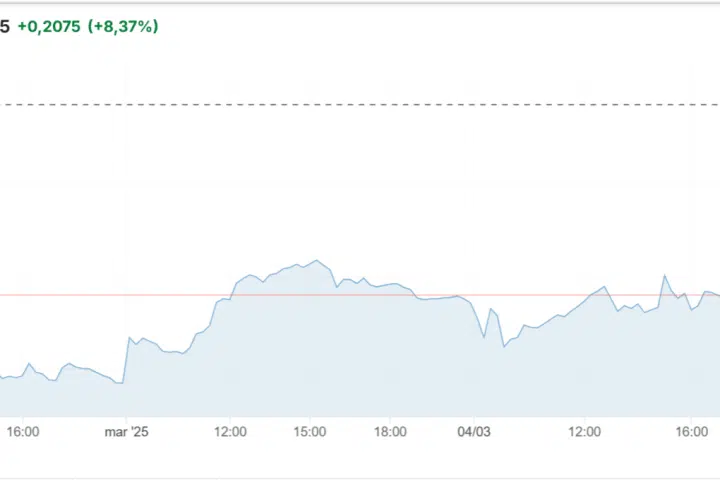
Task: Click the 16:00 label preceding mar '25
Action: click(22, 432)
